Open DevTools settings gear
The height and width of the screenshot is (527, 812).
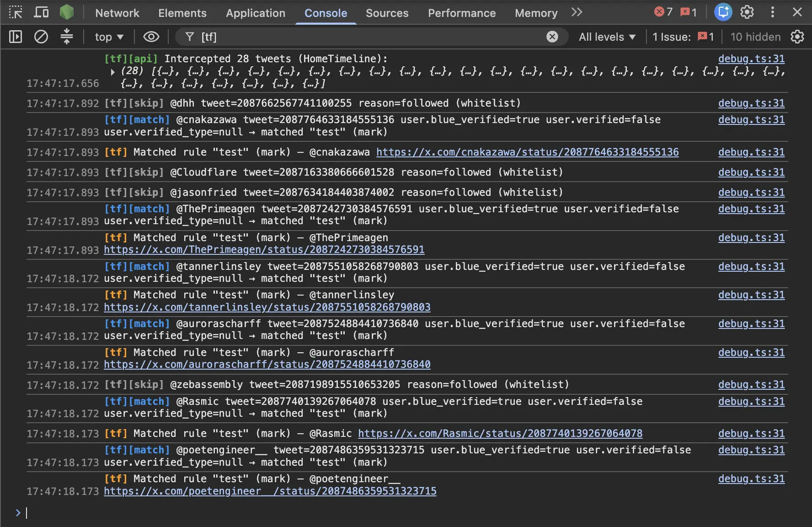(x=747, y=12)
